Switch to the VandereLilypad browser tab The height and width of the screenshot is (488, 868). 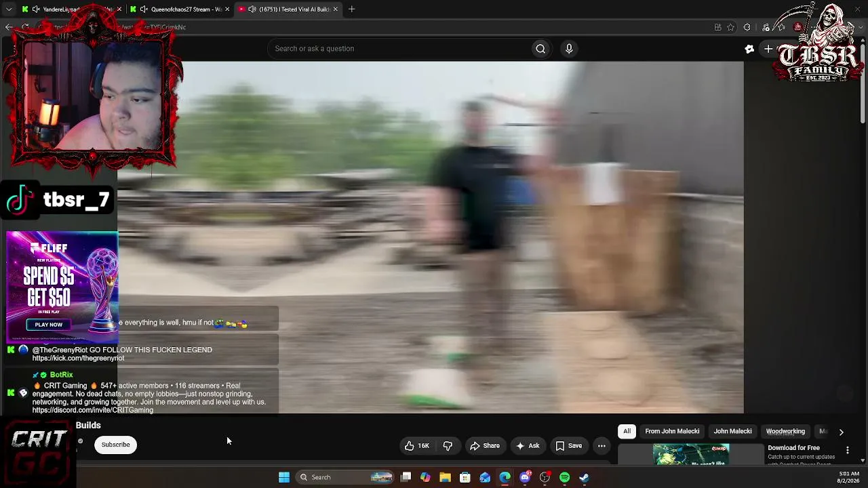71,9
